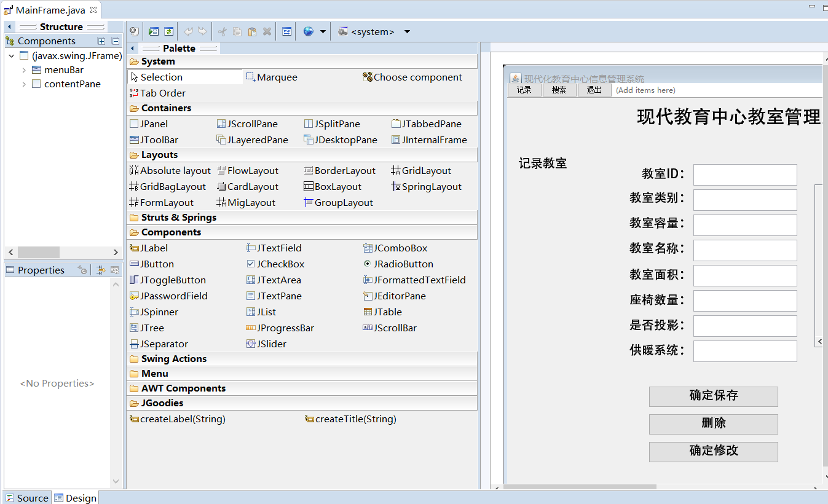
Task: Select the JTextField component in the palette
Action: (x=274, y=248)
